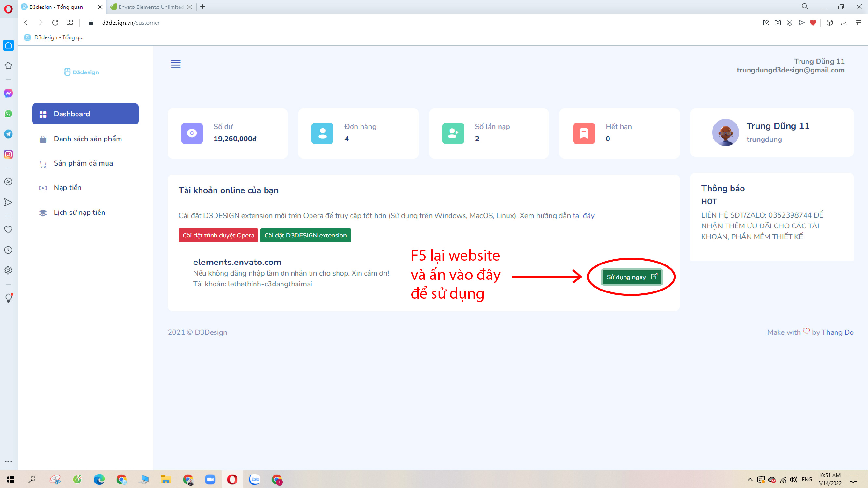Toggle the hamburger sidebar menu
868x488 pixels.
(175, 64)
